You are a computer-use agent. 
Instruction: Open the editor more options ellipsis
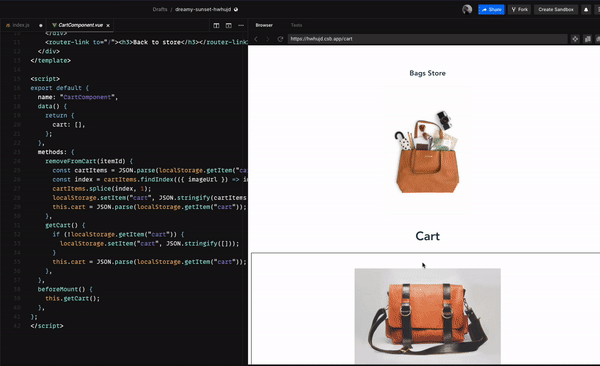point(241,25)
